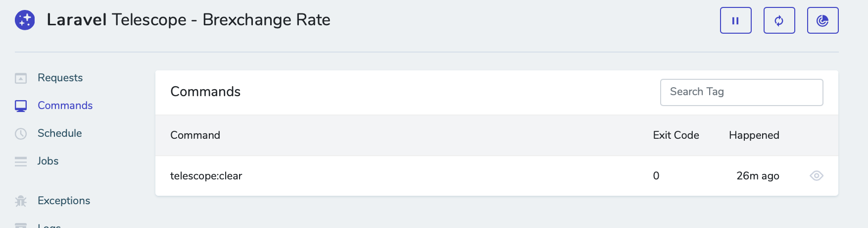Toggle night mode theme button
The width and height of the screenshot is (868, 228).
(822, 20)
